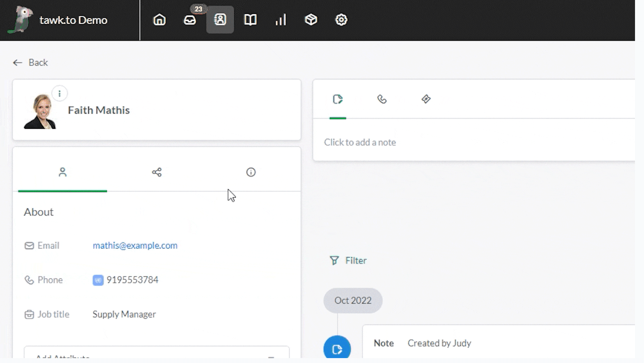Open the Contacts icon in top bar
644x363 pixels.
[220, 20]
